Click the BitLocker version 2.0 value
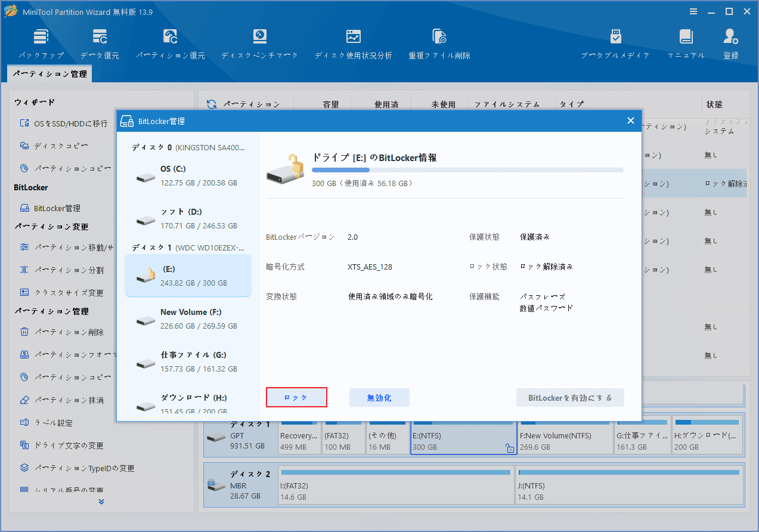The image size is (759, 532). point(352,237)
